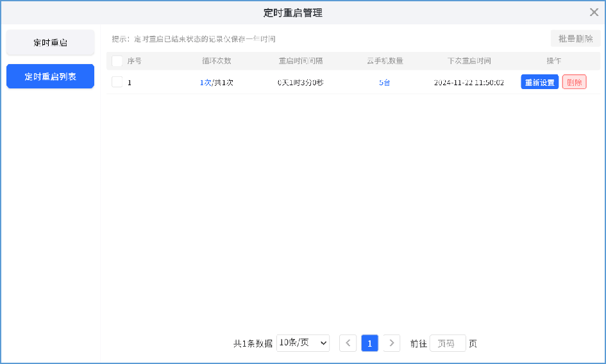Open the 1次 loop count link

tap(205, 83)
